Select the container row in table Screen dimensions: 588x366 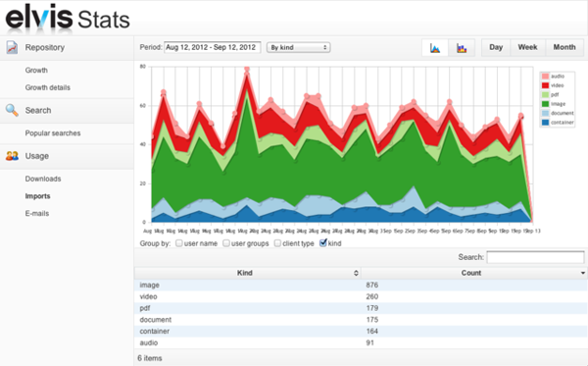point(361,331)
